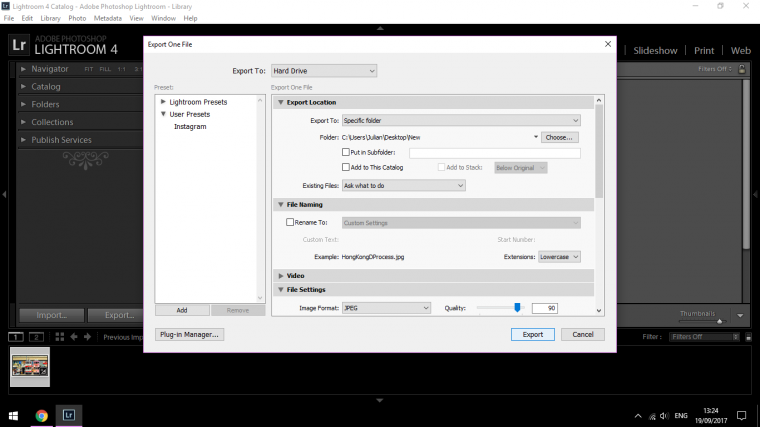
Task: Click the Lr logo identity plate
Action: pyautogui.click(x=19, y=45)
